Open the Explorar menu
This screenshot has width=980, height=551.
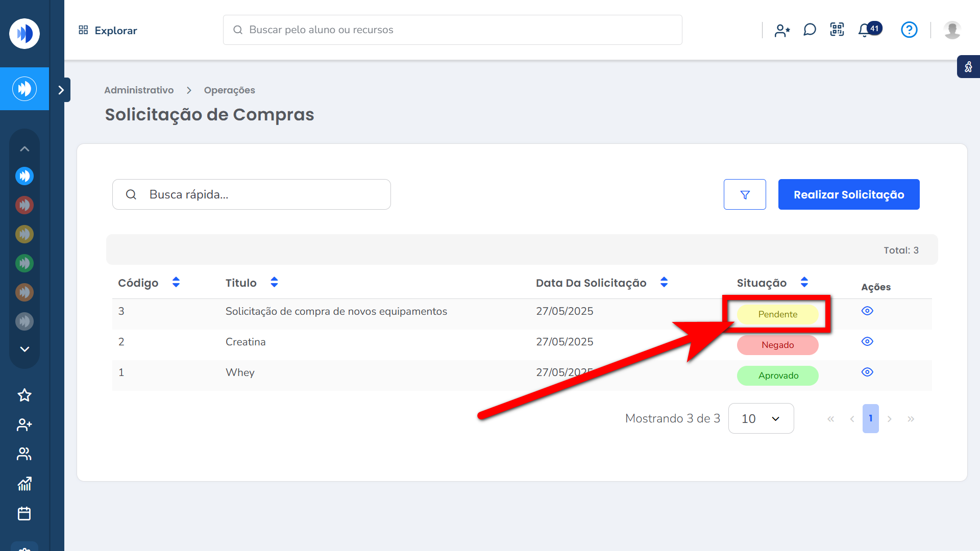[x=108, y=31]
